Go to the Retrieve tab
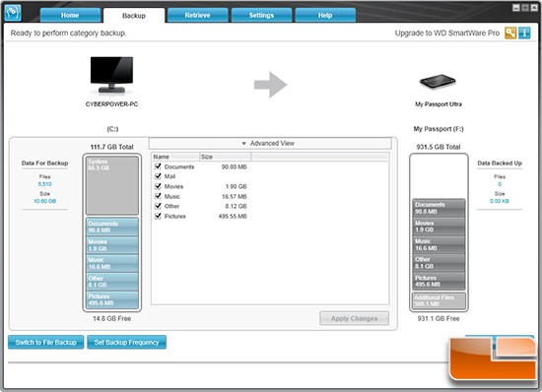Viewport: 542px width, 392px height. pyautogui.click(x=197, y=15)
